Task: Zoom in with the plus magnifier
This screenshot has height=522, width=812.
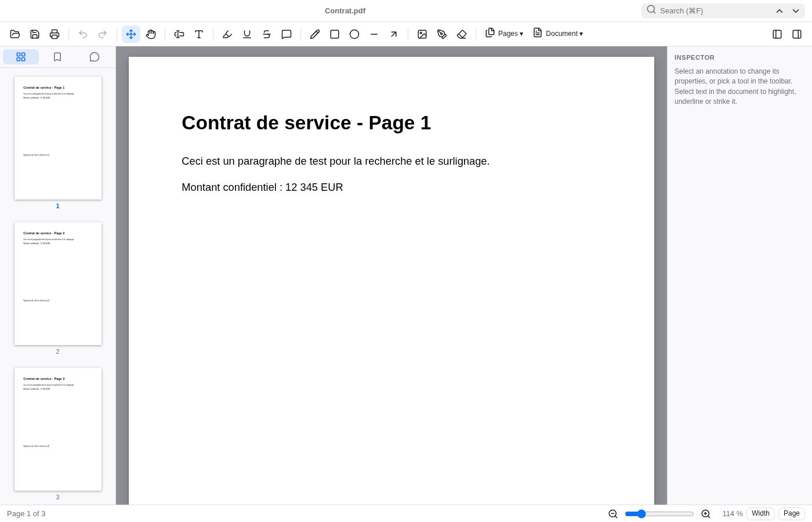Action: pyautogui.click(x=706, y=514)
